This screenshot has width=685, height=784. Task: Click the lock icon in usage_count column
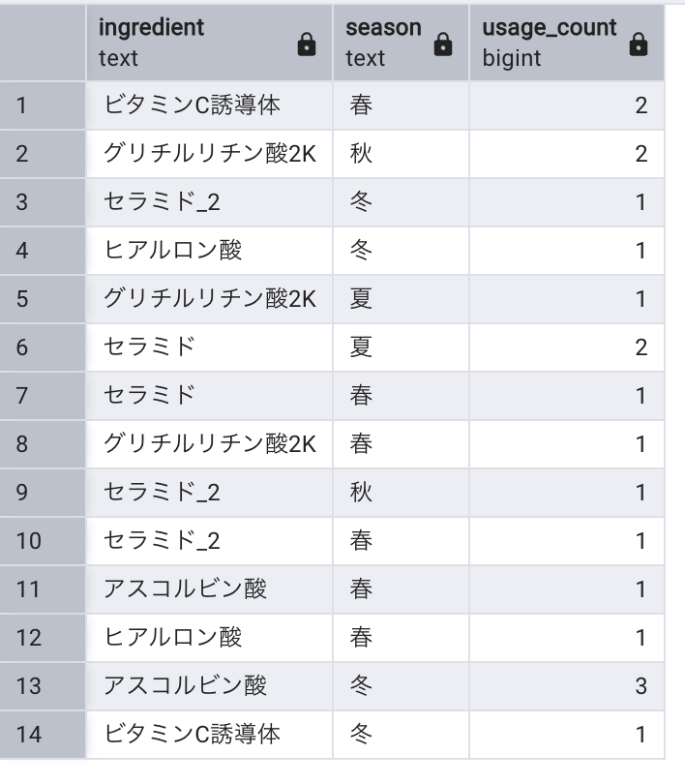pos(638,45)
